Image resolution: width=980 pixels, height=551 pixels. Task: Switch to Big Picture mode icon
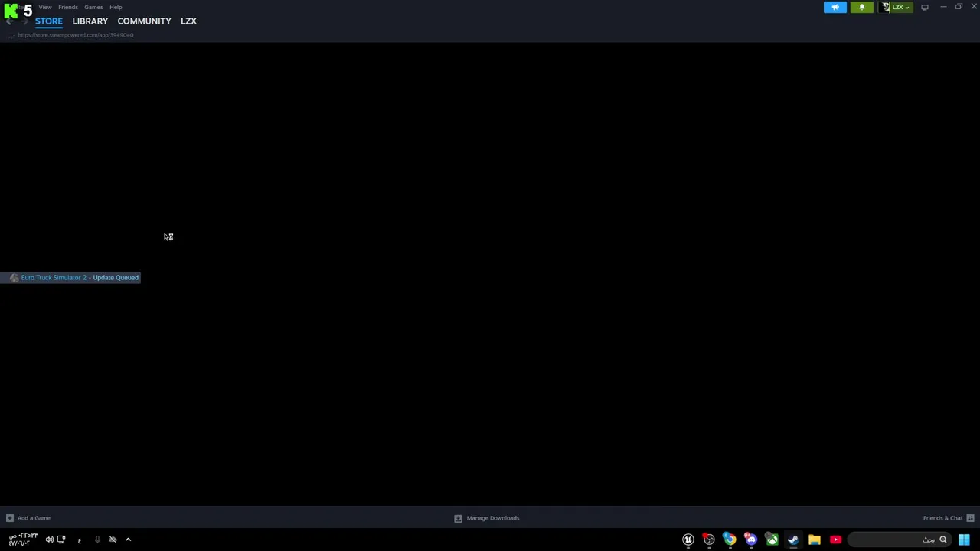[925, 7]
